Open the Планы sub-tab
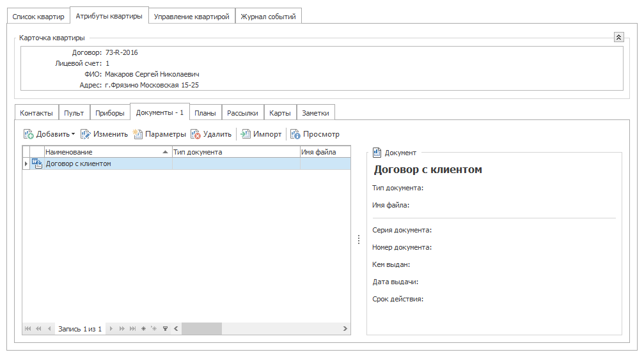The width and height of the screenshot is (644, 357). click(205, 113)
